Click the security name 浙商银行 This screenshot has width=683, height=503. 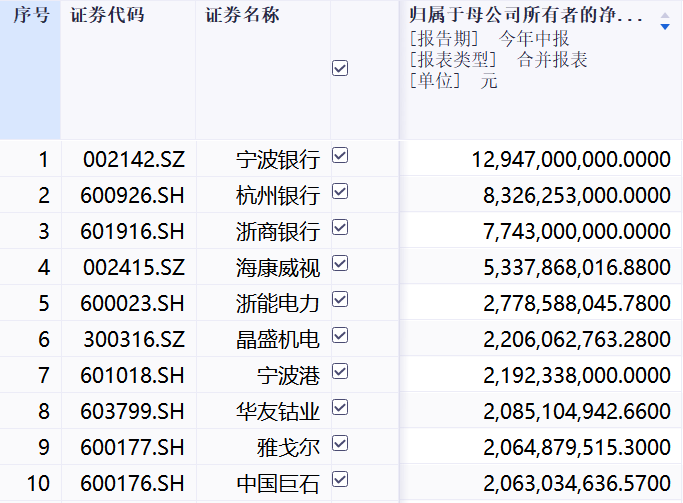point(278,232)
